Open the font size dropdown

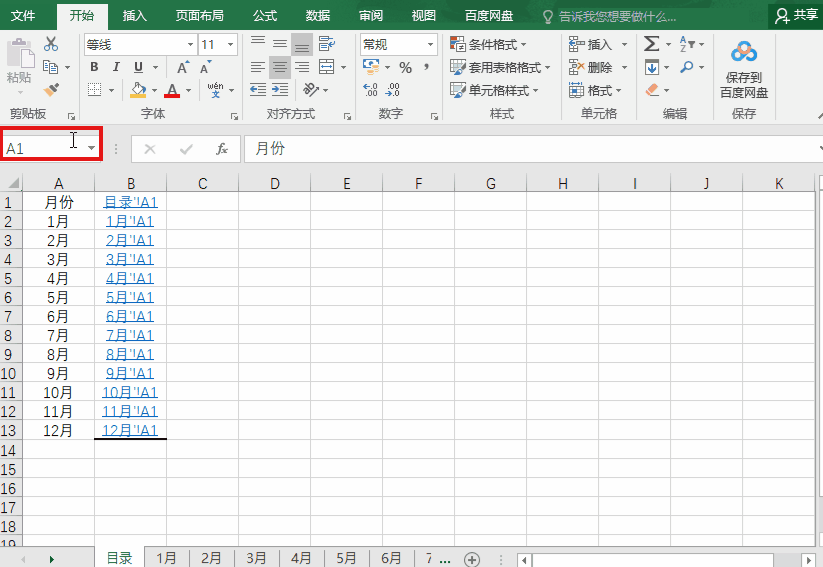[x=230, y=45]
